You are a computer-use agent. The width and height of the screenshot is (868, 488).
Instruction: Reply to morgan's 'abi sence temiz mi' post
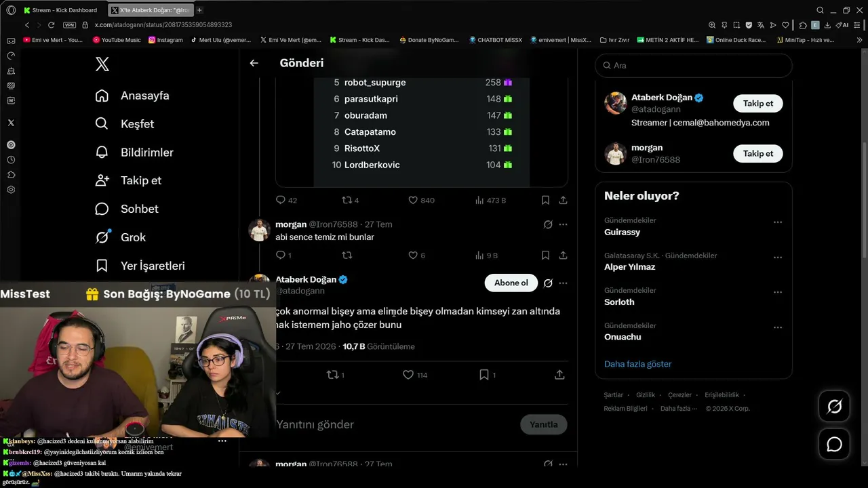click(x=281, y=256)
